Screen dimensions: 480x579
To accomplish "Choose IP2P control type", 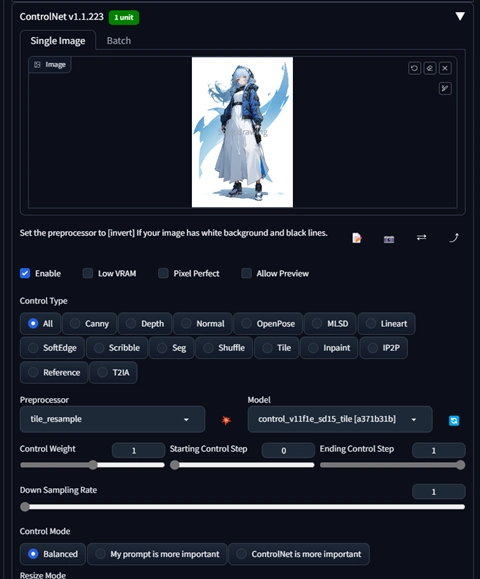I will 384,348.
